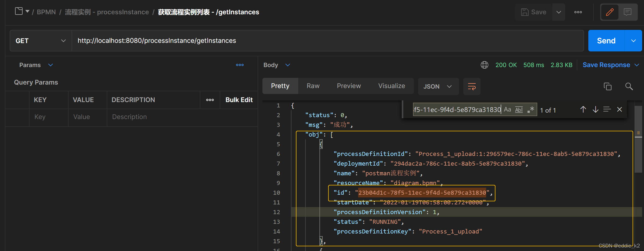The height and width of the screenshot is (251, 644).
Task: Send the request
Action: (x=606, y=41)
